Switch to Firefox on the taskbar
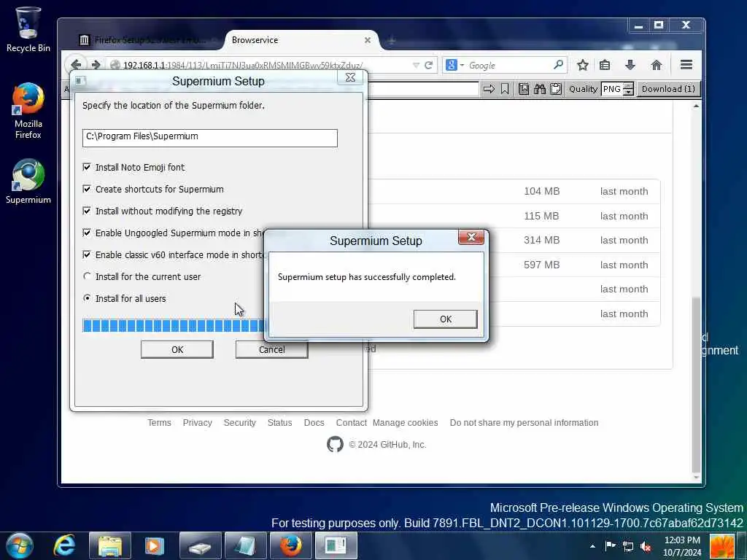The height and width of the screenshot is (560, 747). [290, 546]
